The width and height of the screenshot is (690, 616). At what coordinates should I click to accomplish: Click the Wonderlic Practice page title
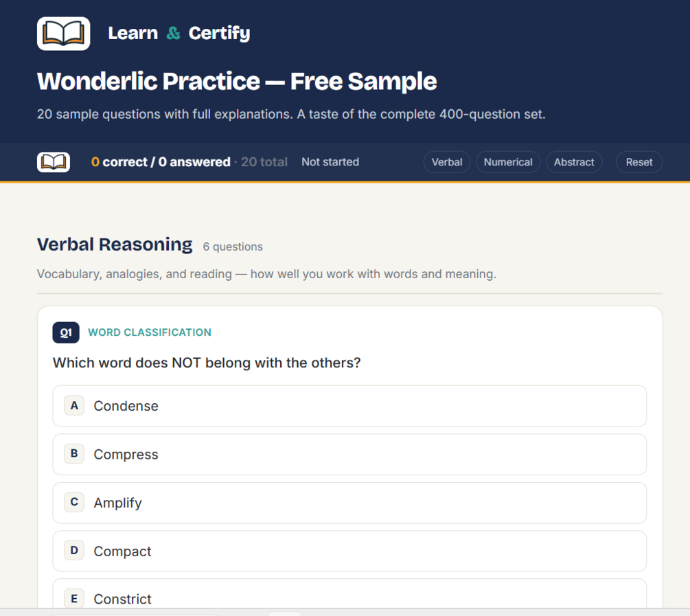(237, 82)
